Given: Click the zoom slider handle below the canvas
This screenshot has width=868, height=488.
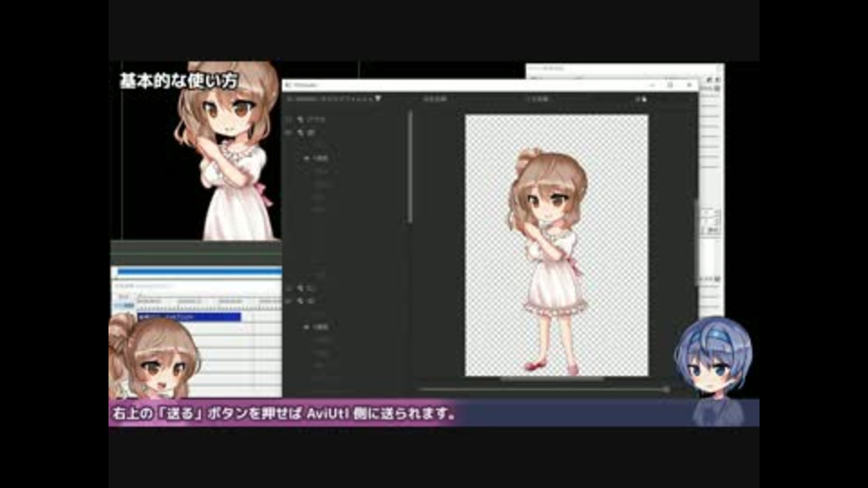Looking at the screenshot, I should click(666, 389).
